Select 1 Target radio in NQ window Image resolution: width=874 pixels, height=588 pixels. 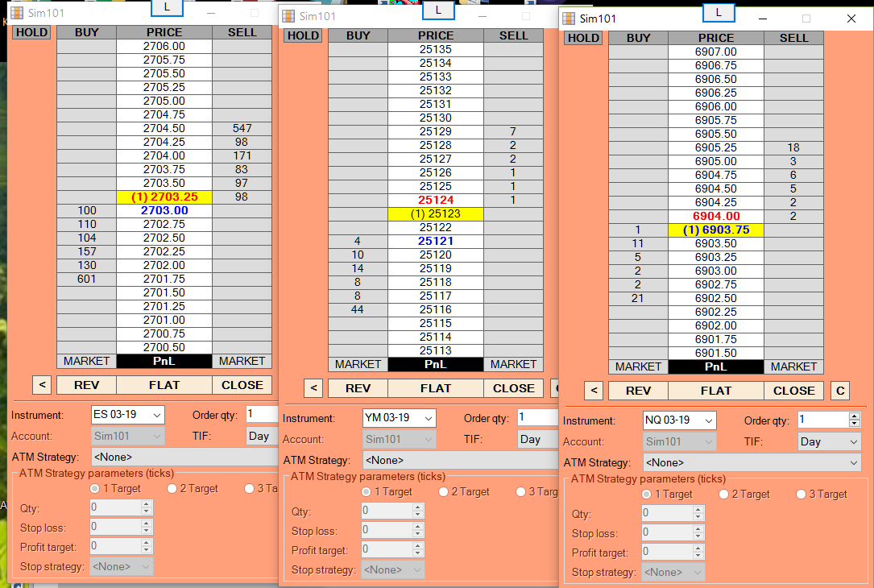click(647, 494)
